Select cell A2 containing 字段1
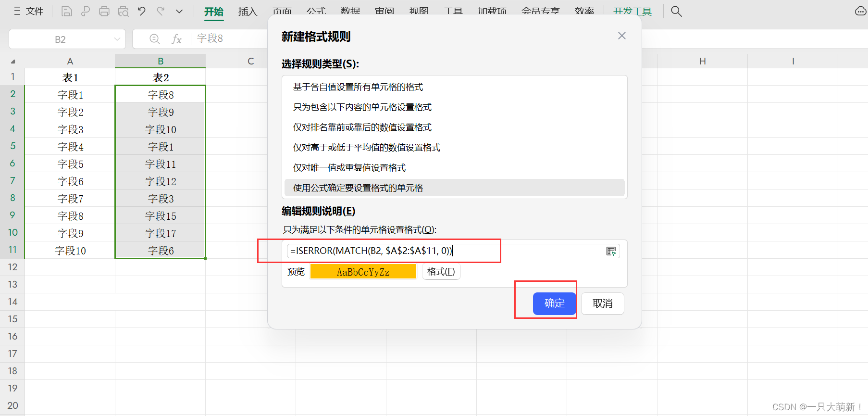Screen dimensions: 868x416 coord(70,95)
